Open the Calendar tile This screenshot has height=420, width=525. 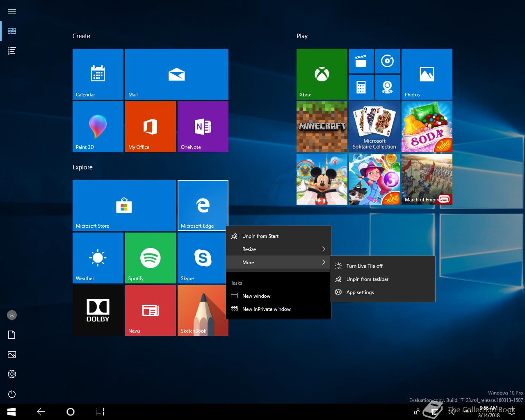pos(98,74)
